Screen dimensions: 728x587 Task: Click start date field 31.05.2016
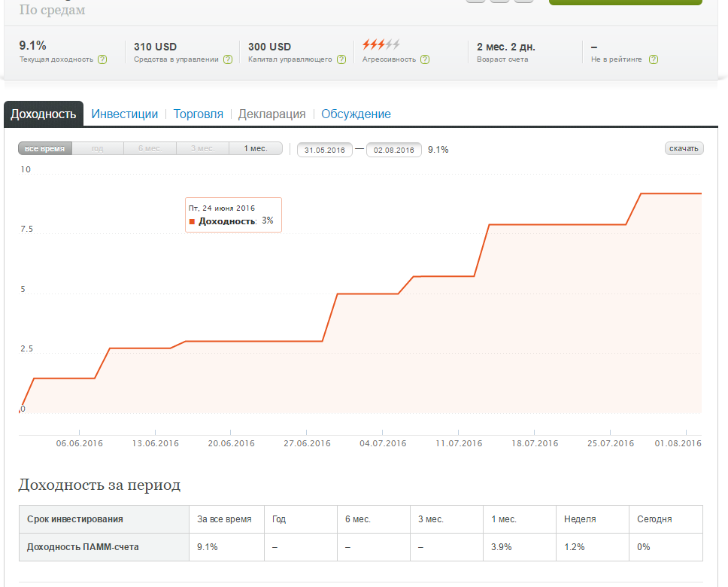325,150
